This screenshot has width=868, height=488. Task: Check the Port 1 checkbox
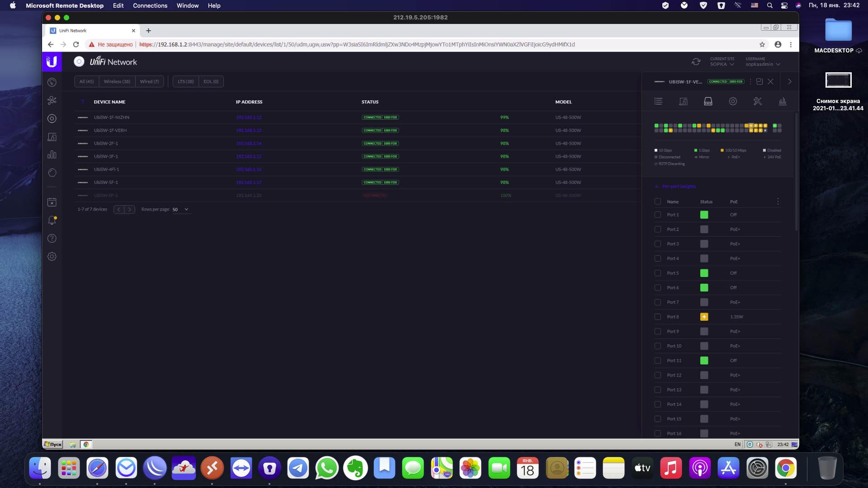click(x=658, y=215)
